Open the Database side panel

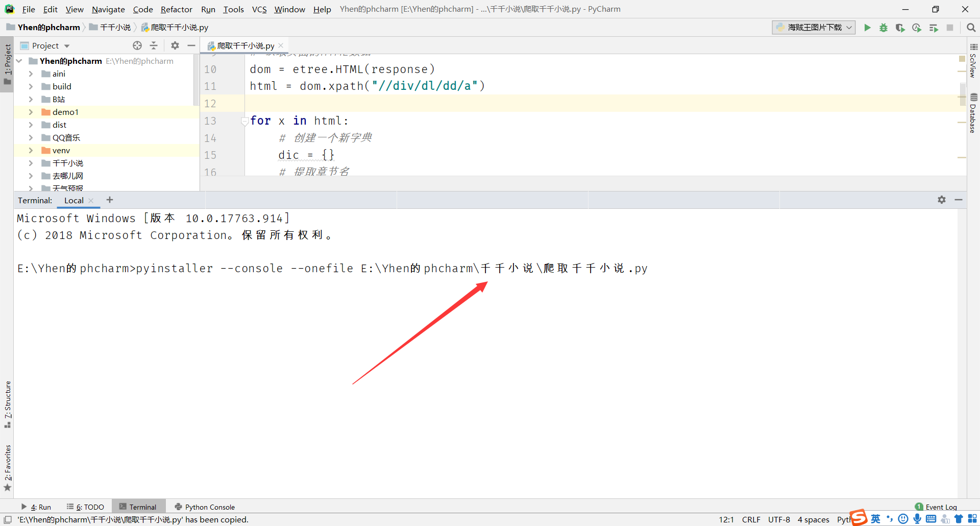click(973, 113)
